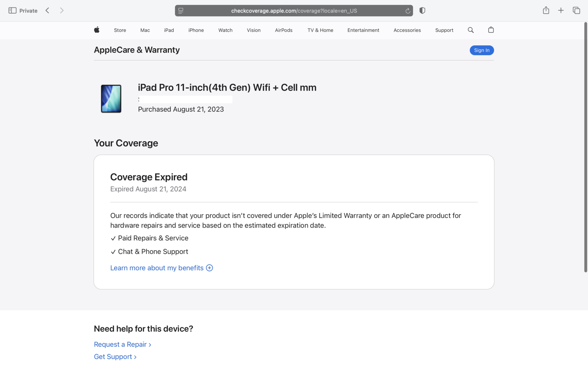Open the Apple site search magnifier
The image size is (588, 368).
pos(470,30)
